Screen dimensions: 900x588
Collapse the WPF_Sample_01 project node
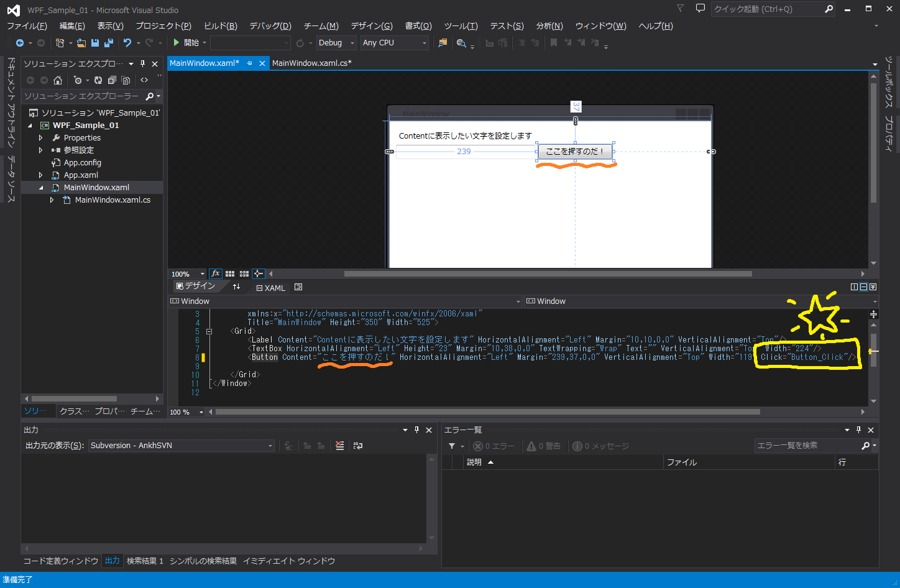pyautogui.click(x=30, y=126)
